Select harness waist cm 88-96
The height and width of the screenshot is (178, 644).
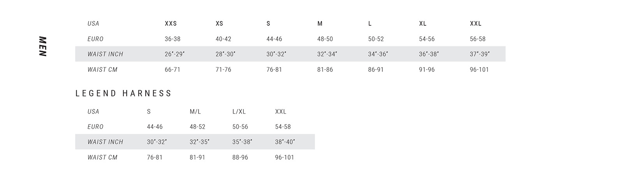(x=240, y=158)
